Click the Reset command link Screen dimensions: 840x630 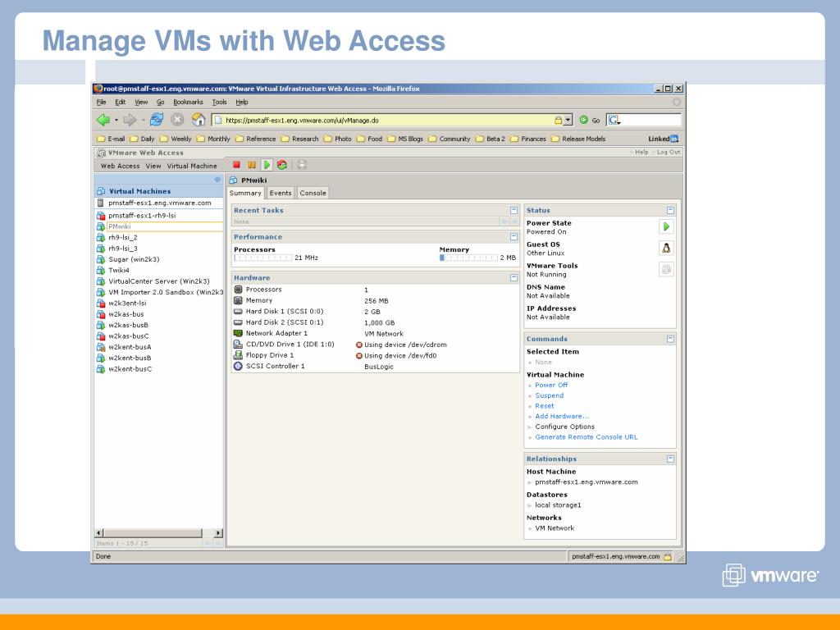545,406
